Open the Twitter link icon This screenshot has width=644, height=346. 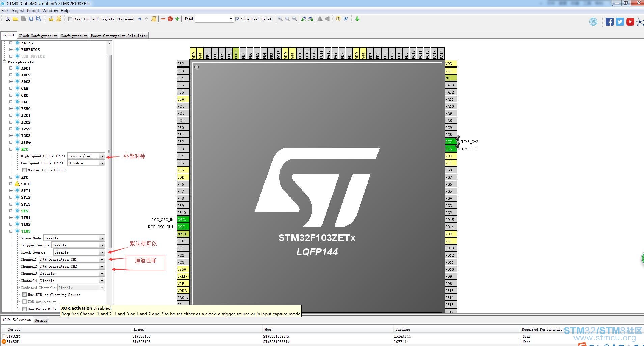click(x=620, y=22)
